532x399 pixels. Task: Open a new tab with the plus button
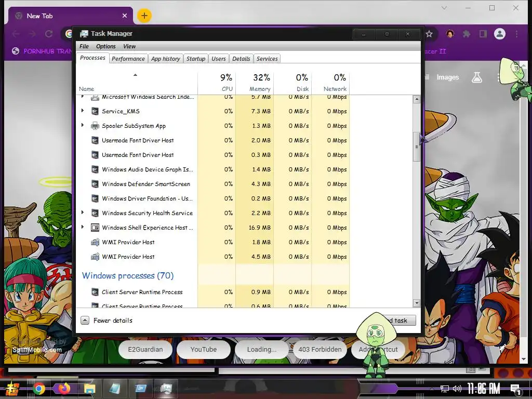pyautogui.click(x=144, y=16)
